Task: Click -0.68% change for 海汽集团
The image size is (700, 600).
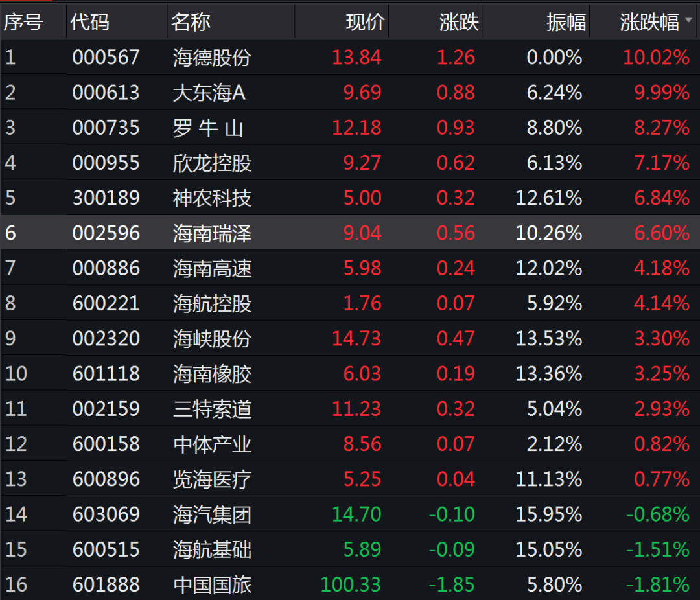Action: pyautogui.click(x=658, y=514)
